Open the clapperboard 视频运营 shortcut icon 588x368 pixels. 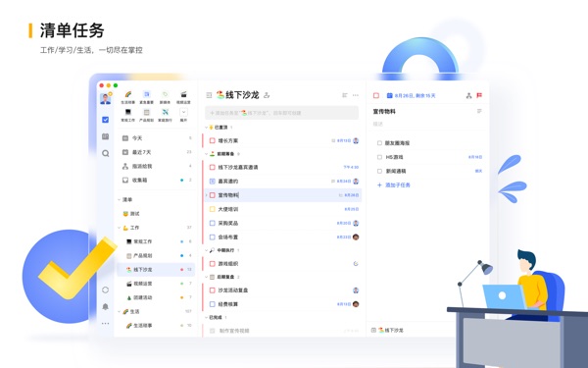[183, 94]
